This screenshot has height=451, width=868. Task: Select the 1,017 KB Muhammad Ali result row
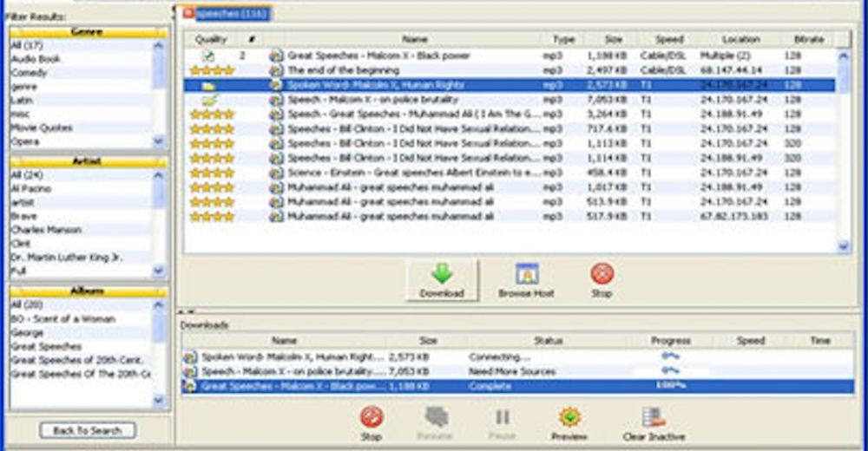point(510,187)
